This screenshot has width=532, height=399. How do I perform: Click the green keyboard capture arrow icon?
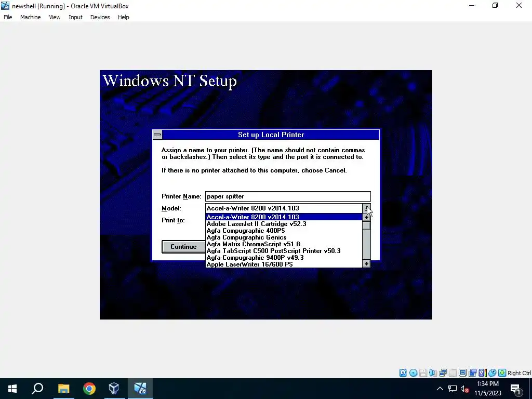pyautogui.click(x=502, y=373)
